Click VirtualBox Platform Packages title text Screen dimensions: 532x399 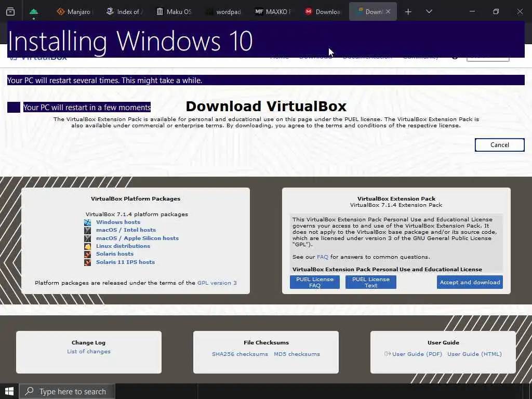(x=136, y=198)
